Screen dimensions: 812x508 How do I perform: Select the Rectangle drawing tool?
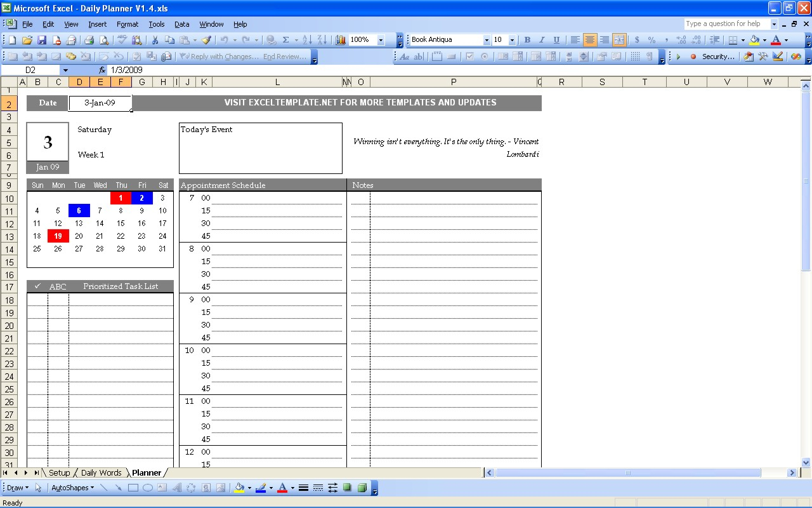point(133,488)
